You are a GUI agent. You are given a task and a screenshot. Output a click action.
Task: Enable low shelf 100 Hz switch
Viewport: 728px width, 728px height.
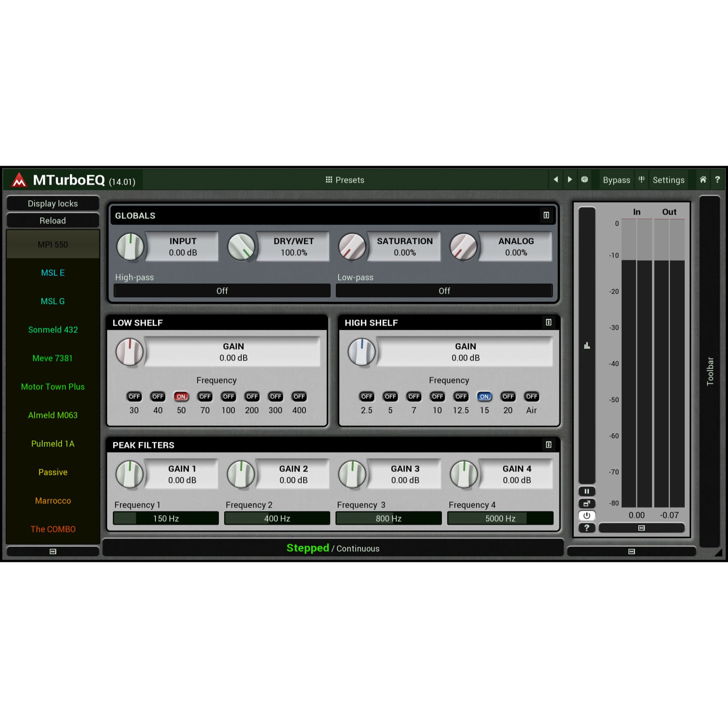228,396
